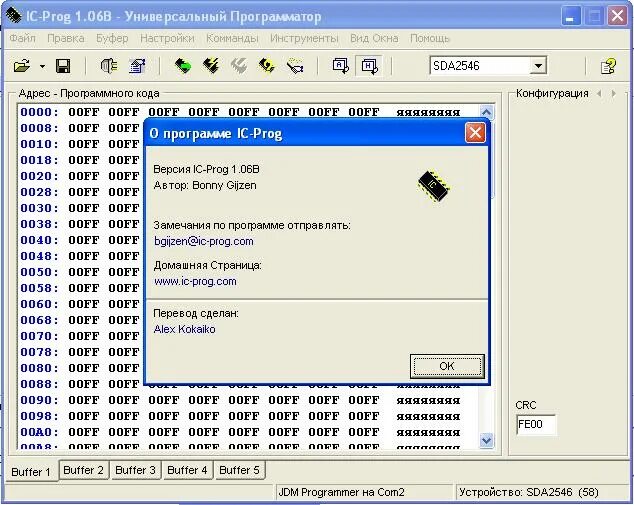The height and width of the screenshot is (505, 634).
Task: Save buffer with the floppy disk icon
Action: point(63,66)
